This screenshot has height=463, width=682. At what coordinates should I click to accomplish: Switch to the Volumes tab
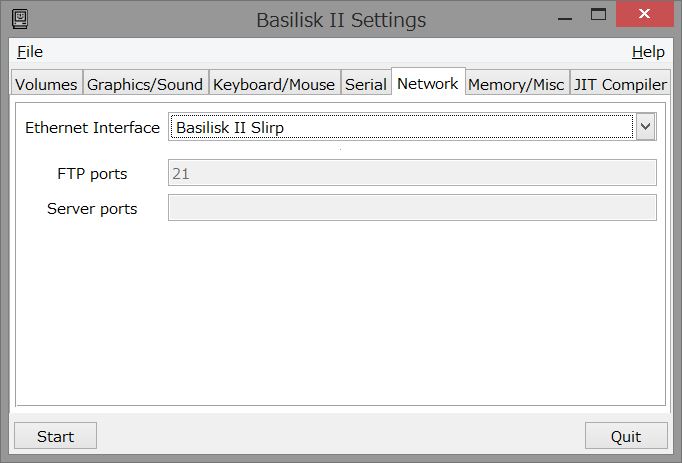coord(46,84)
